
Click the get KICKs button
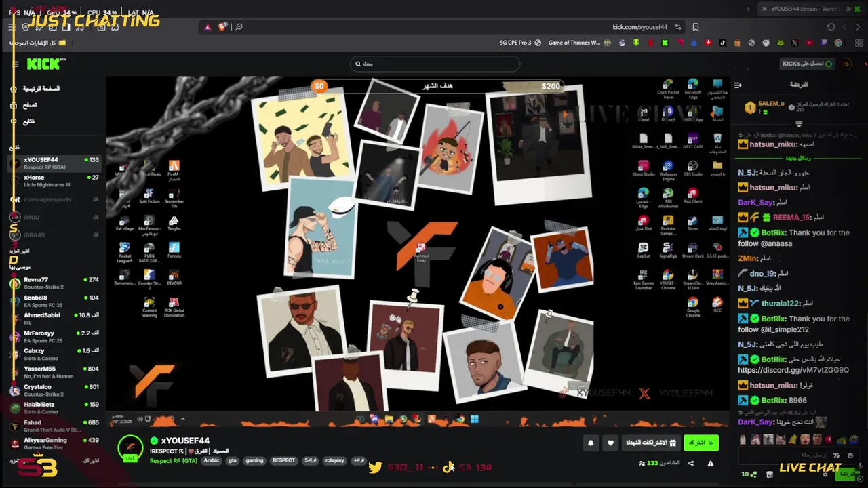coord(808,64)
